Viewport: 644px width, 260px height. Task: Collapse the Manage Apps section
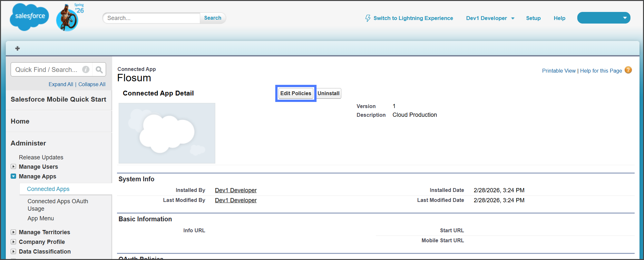tap(13, 176)
